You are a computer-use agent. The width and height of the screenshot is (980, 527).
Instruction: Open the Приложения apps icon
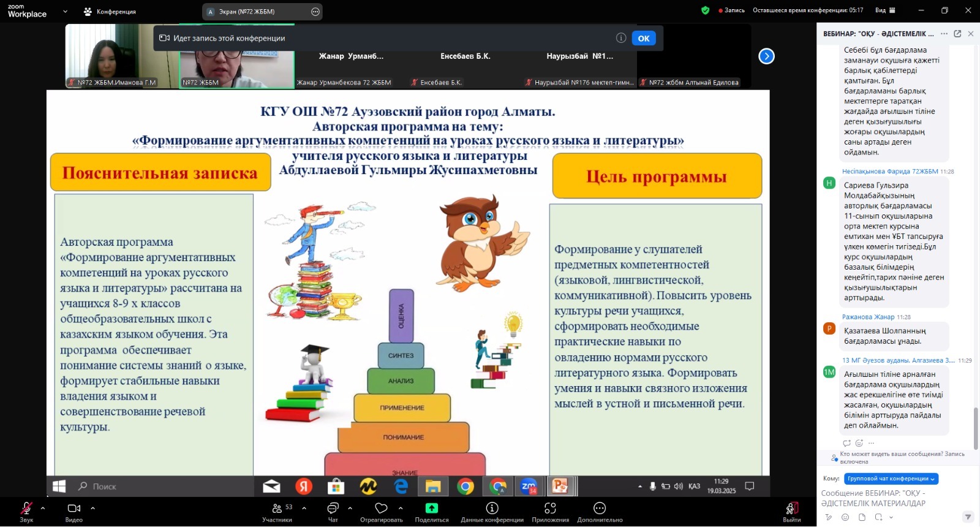point(550,508)
